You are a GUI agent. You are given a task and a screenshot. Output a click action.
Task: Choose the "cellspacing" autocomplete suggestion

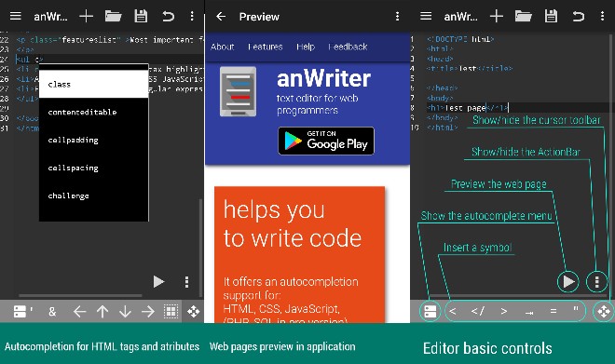click(94, 168)
